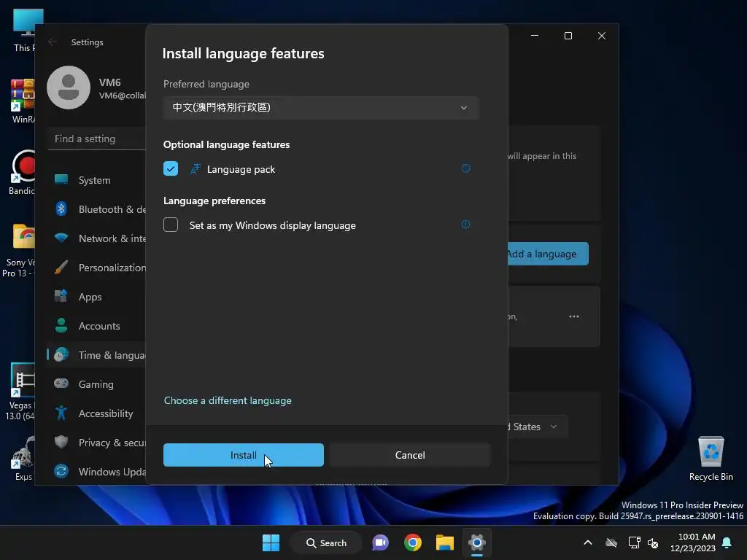Open Apps settings in sidebar
Screen dimensions: 747x560
pos(97,297)
